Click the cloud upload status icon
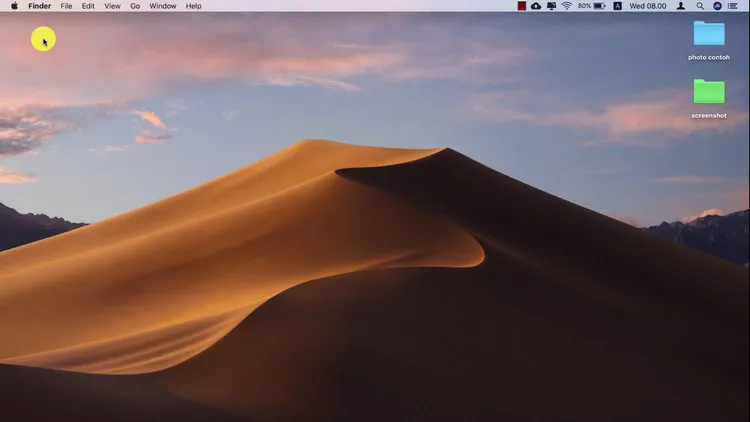Image resolution: width=750 pixels, height=422 pixels. 536,6
